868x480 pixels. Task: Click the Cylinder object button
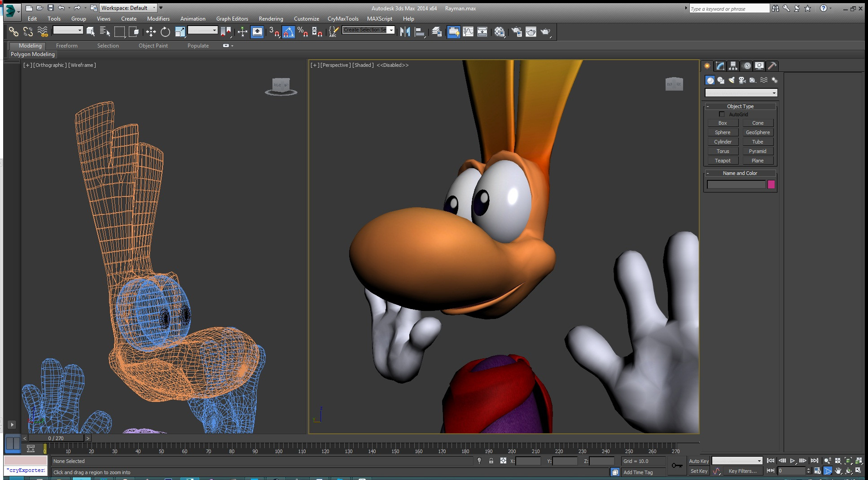pos(723,142)
